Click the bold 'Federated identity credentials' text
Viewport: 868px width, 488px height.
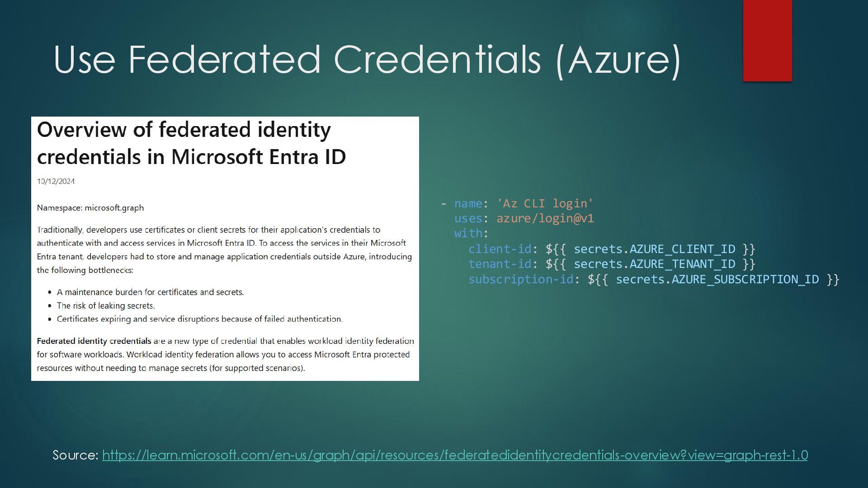point(94,341)
